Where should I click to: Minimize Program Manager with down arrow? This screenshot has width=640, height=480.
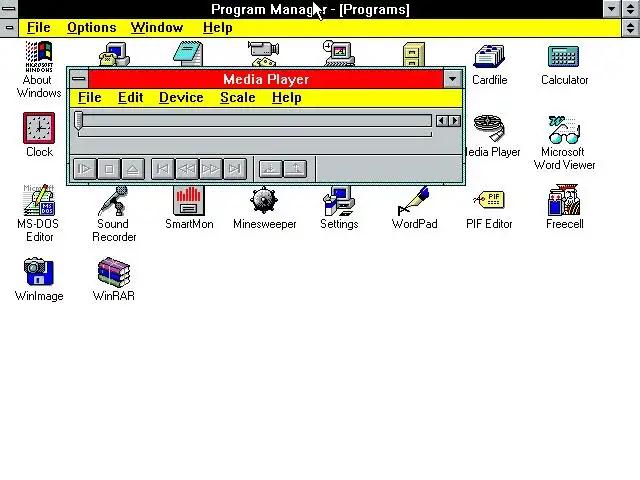click(611, 9)
